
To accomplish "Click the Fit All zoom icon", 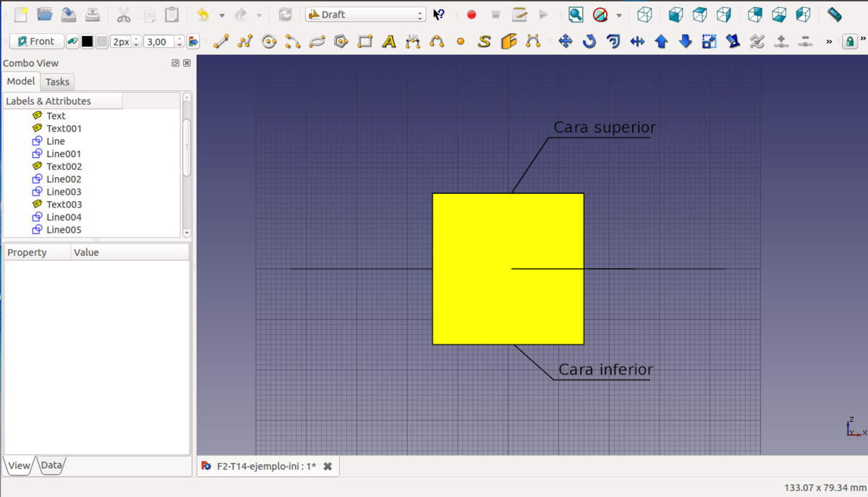I will click(576, 14).
